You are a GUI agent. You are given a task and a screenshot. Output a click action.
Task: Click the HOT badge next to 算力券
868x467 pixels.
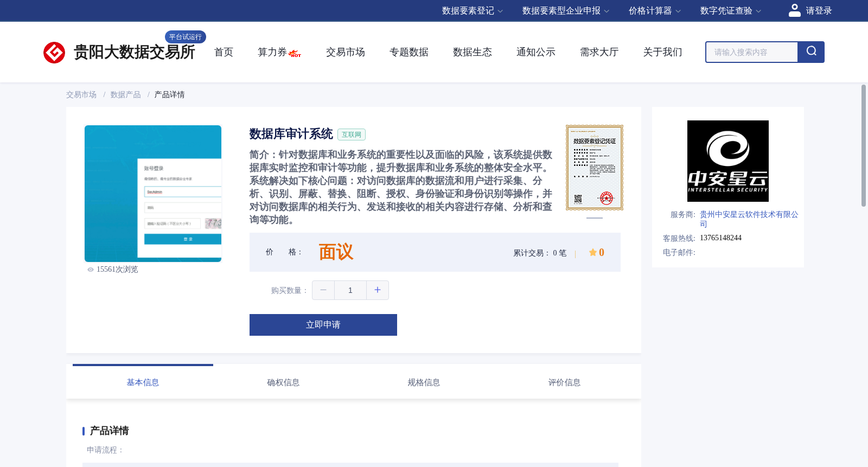point(295,54)
